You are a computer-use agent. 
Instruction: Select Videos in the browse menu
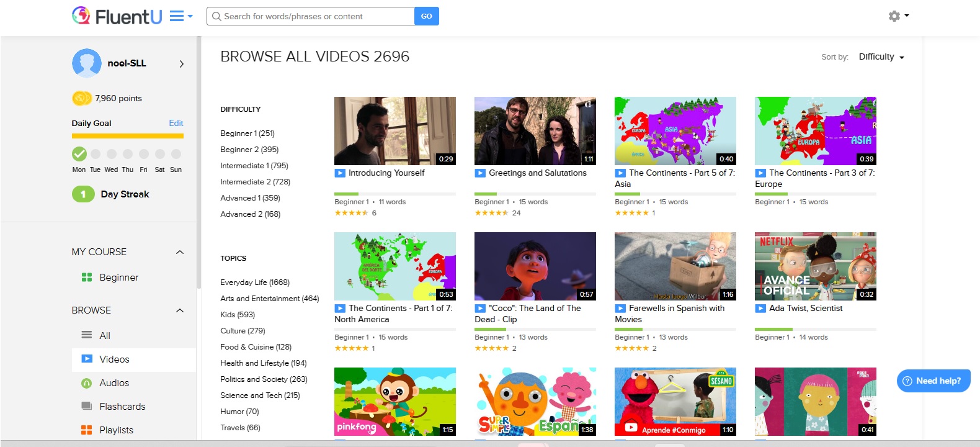[114, 359]
